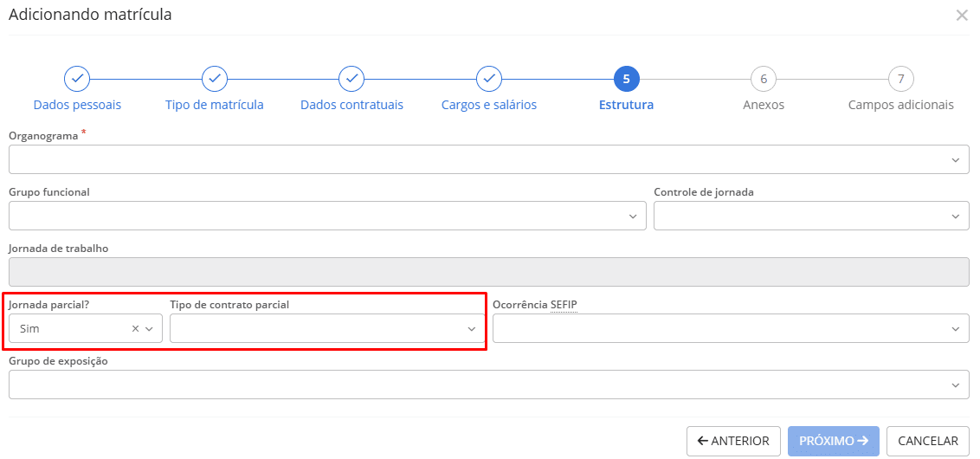Go to step 7 Campos adicionais circle

coord(900,79)
